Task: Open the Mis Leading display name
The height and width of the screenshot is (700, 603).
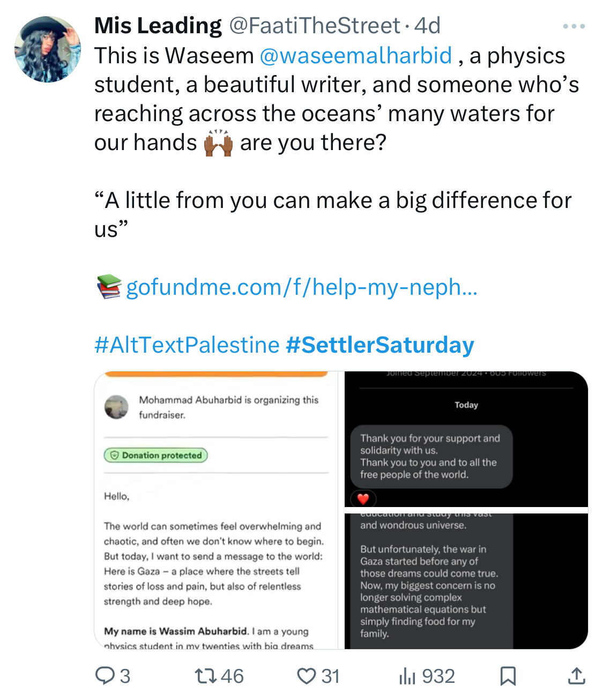Action: [158, 26]
